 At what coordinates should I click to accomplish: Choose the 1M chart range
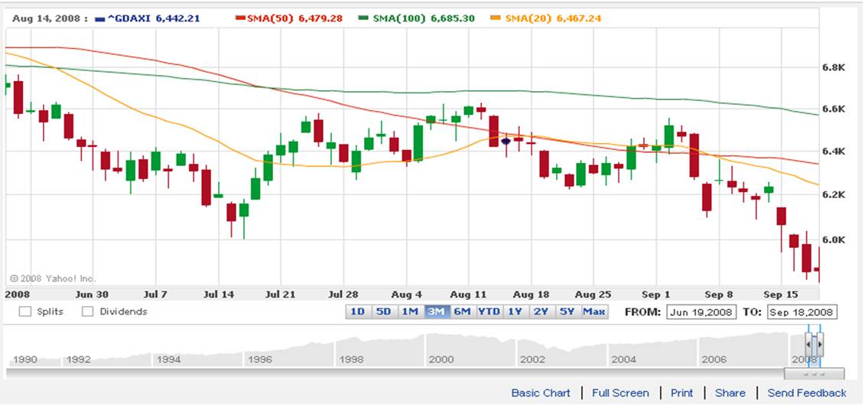(x=410, y=311)
